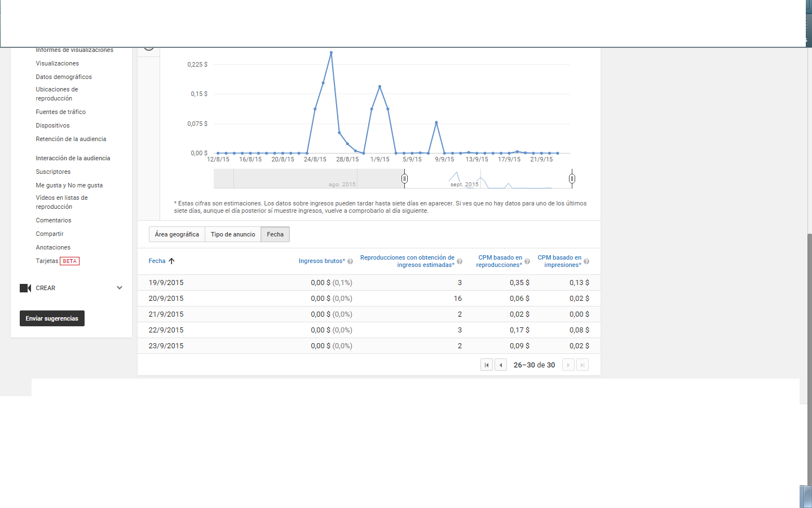Click the 9/9/15 spike data point on chart
Image resolution: width=812 pixels, height=508 pixels.
click(436, 122)
